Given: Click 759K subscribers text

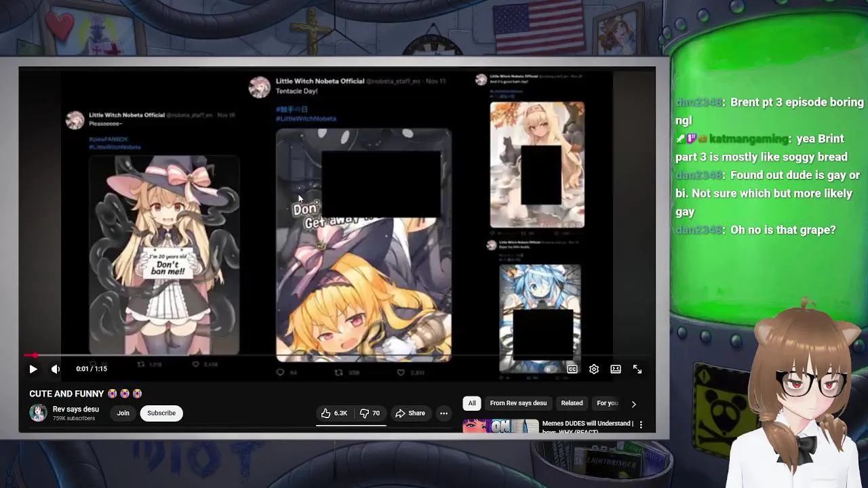Looking at the screenshot, I should point(74,419).
